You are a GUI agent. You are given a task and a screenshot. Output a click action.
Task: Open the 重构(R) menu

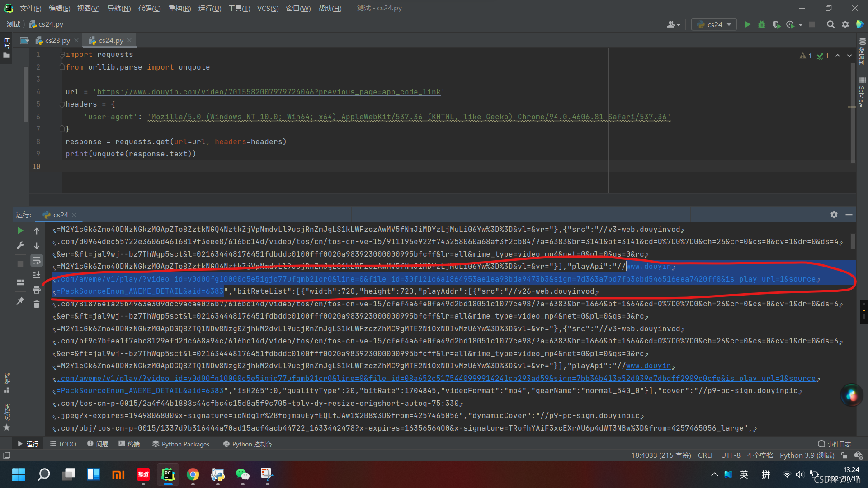point(179,8)
